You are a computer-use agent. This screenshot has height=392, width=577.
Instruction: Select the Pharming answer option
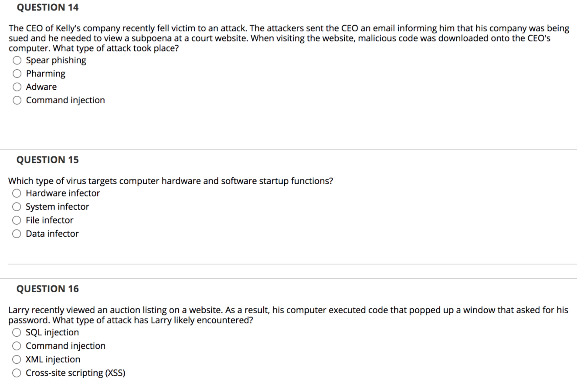tap(17, 73)
